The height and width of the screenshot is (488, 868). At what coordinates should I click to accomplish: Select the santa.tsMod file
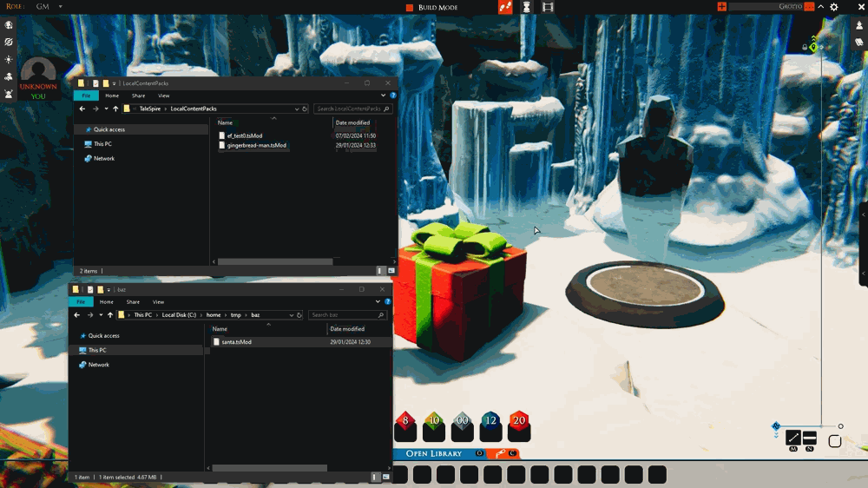coord(236,342)
